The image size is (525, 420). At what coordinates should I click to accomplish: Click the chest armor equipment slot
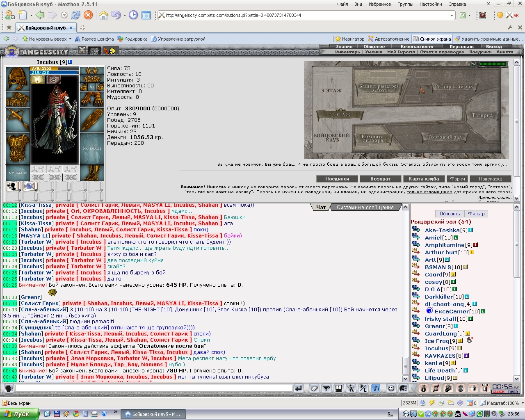(x=17, y=148)
